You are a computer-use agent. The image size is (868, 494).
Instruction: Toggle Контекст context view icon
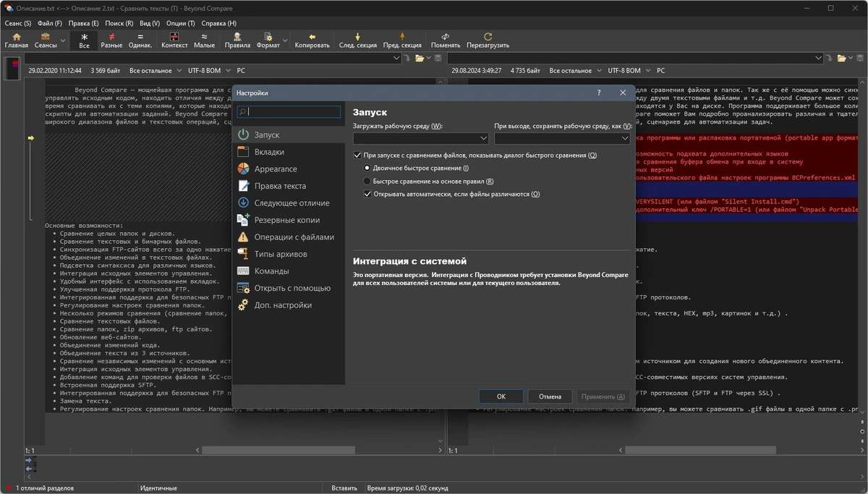pos(174,41)
